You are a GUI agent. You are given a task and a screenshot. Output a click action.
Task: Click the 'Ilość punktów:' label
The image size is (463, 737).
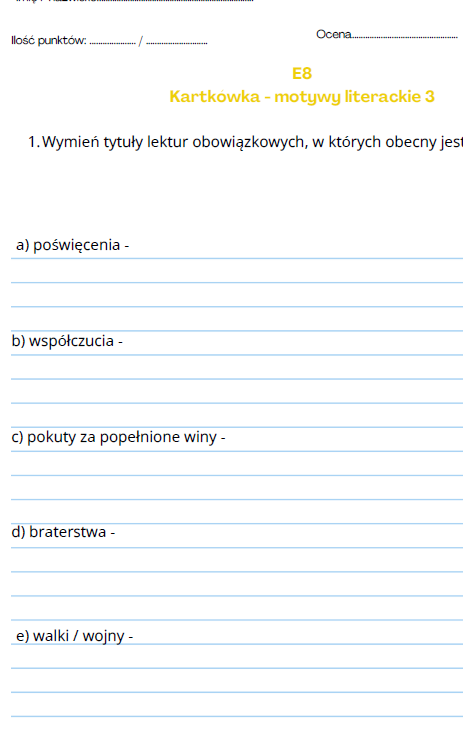pos(49,41)
